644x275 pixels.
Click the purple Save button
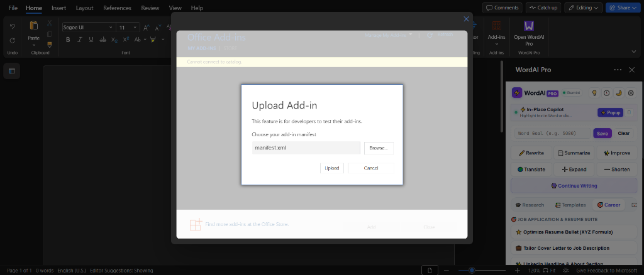tap(602, 133)
